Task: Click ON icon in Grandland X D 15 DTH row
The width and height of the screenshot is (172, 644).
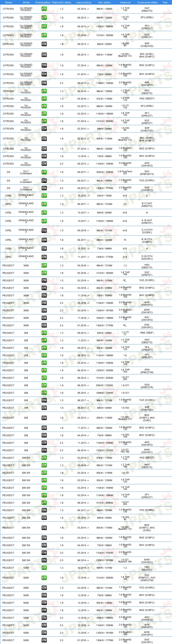Action: click(x=44, y=231)
